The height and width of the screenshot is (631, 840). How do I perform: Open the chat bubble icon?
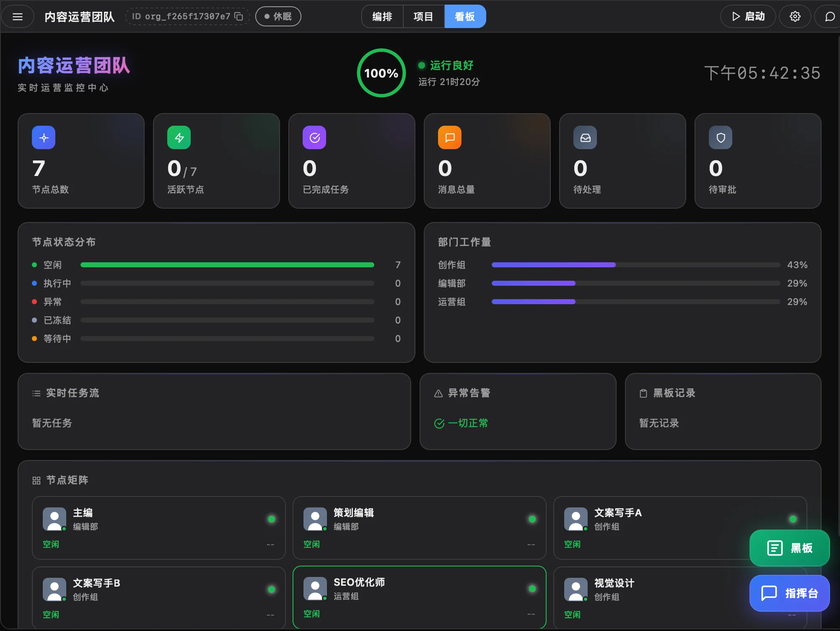click(830, 16)
